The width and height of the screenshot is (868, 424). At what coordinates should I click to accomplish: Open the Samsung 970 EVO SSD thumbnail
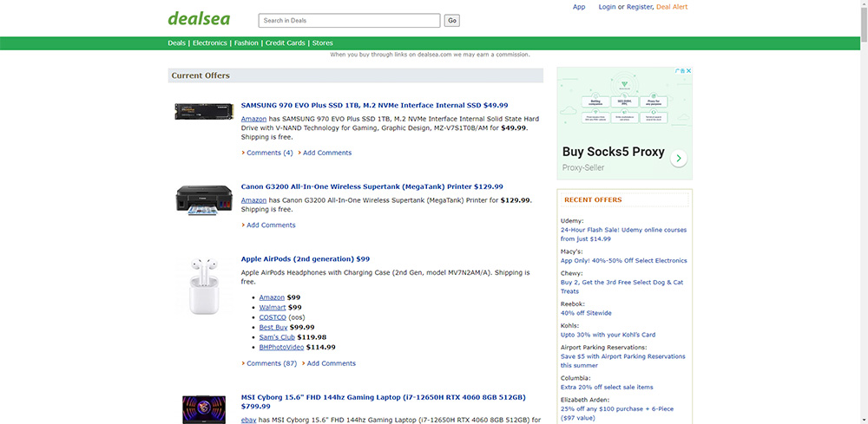click(x=204, y=111)
